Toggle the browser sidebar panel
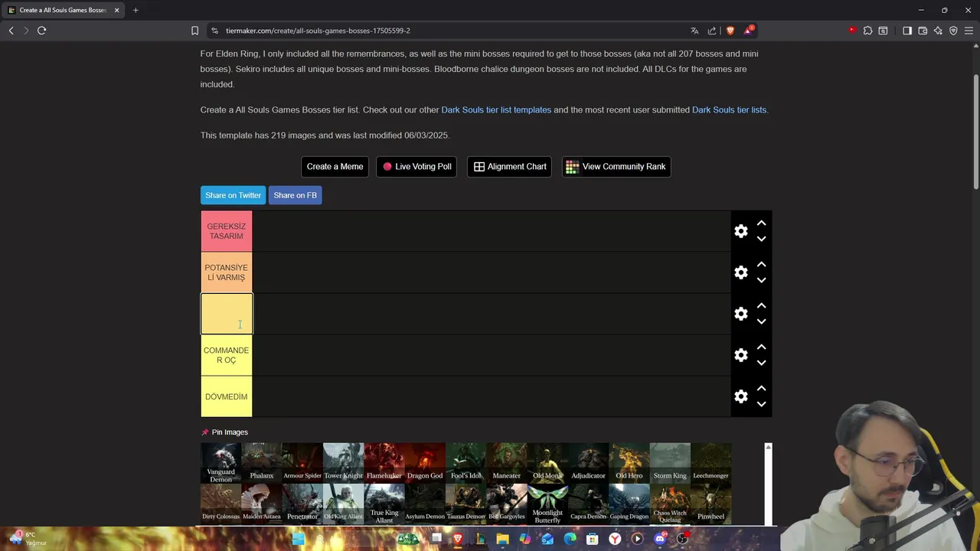The height and width of the screenshot is (551, 980). (x=907, y=31)
